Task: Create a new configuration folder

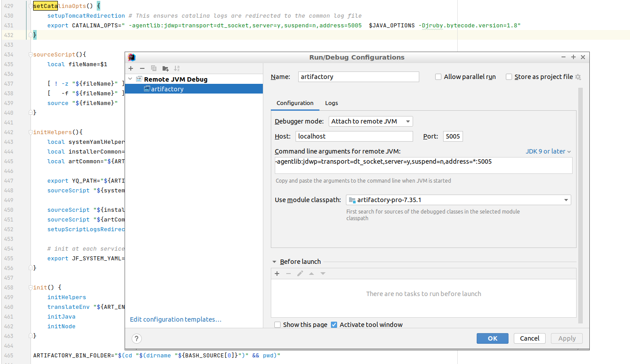Action: [165, 68]
